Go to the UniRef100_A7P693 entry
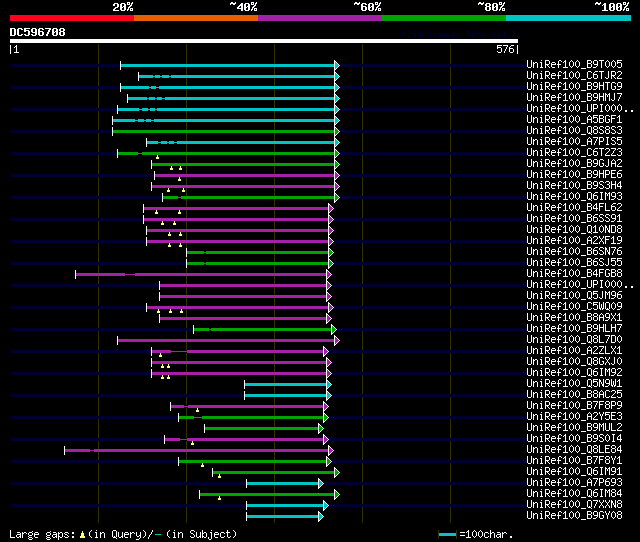The height and width of the screenshot is (542, 640). click(x=574, y=483)
